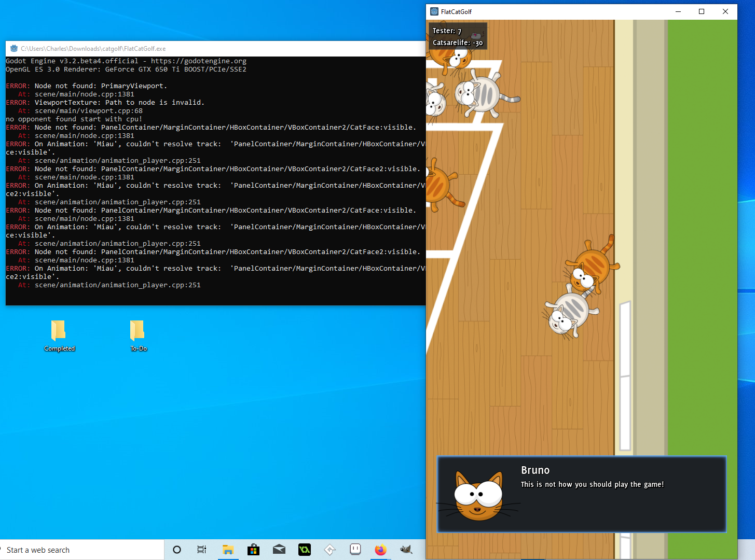Click 'ViewportTexture: Path to node is invalid' line
Image resolution: width=755 pixels, height=560 pixels.
pos(105,103)
